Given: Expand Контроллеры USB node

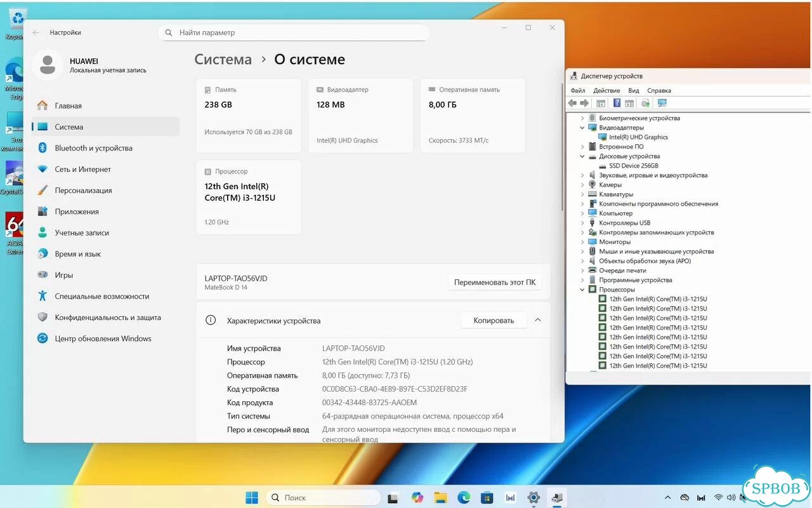Looking at the screenshot, I should click(583, 223).
